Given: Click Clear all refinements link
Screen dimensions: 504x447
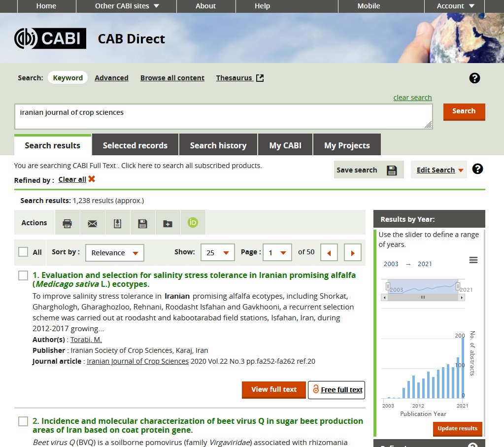Looking at the screenshot, I should [72, 179].
